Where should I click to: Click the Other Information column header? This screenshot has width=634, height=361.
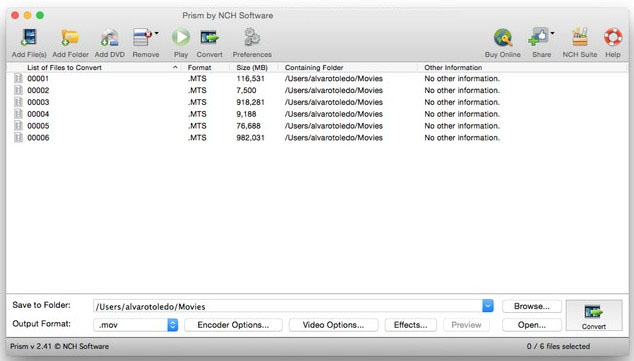(x=453, y=68)
